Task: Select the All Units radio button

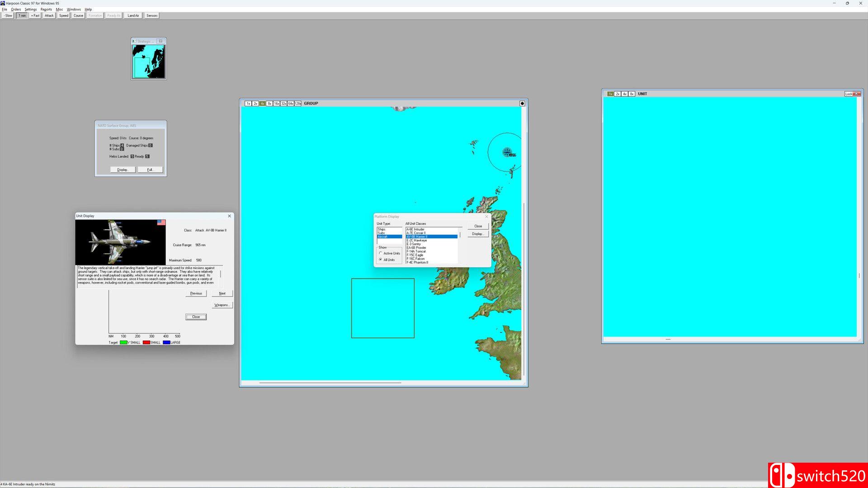Action: tap(381, 260)
